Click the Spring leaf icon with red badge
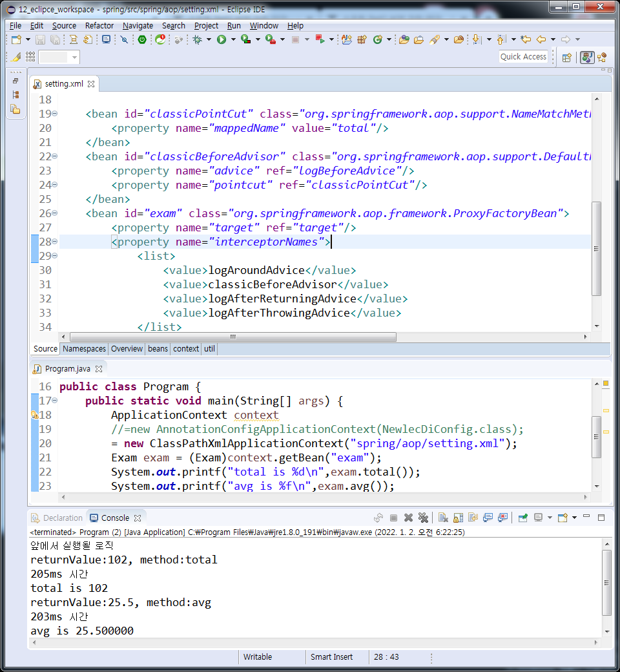 pos(160,40)
